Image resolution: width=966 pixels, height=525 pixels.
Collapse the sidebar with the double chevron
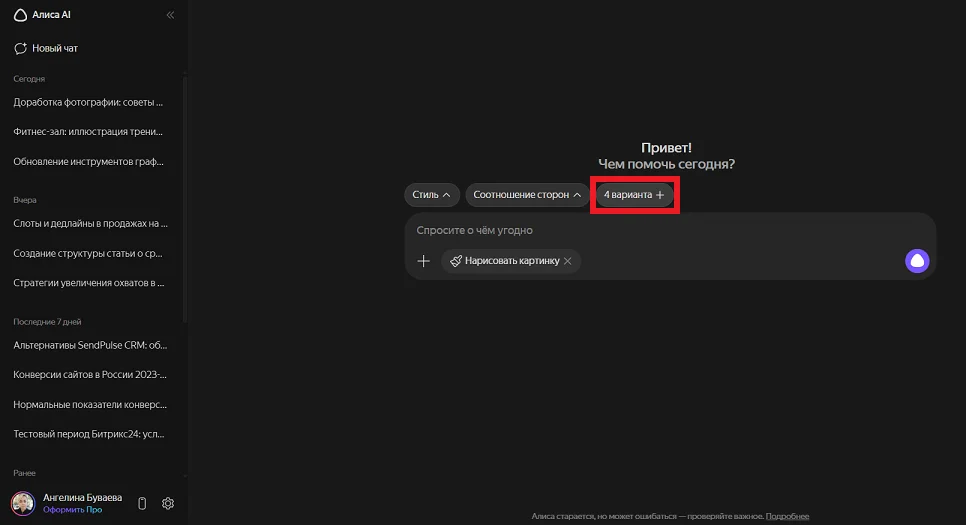click(x=170, y=15)
